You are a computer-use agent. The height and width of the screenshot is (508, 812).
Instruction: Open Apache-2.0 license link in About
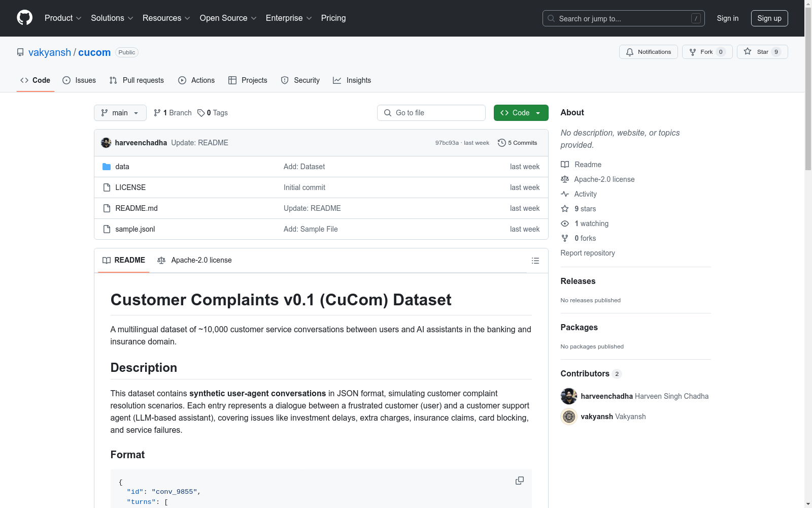tap(598, 179)
